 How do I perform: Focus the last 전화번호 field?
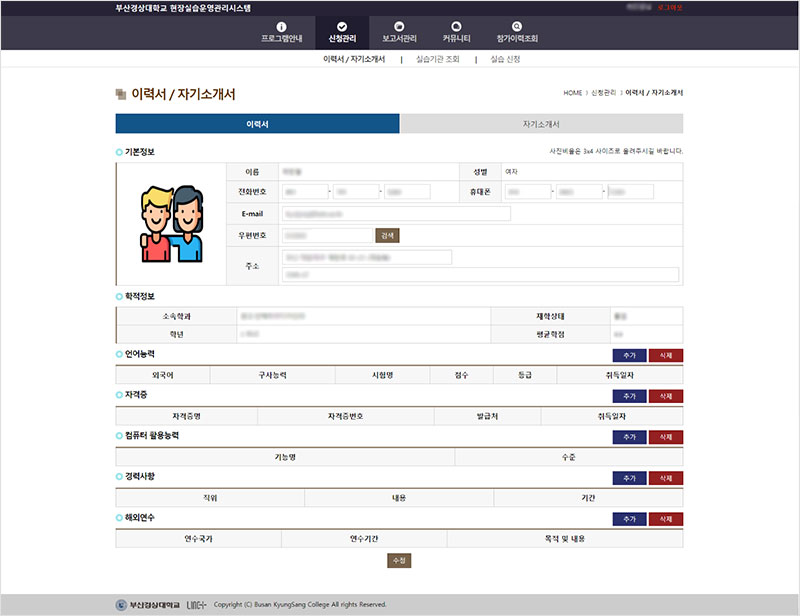pos(407,192)
